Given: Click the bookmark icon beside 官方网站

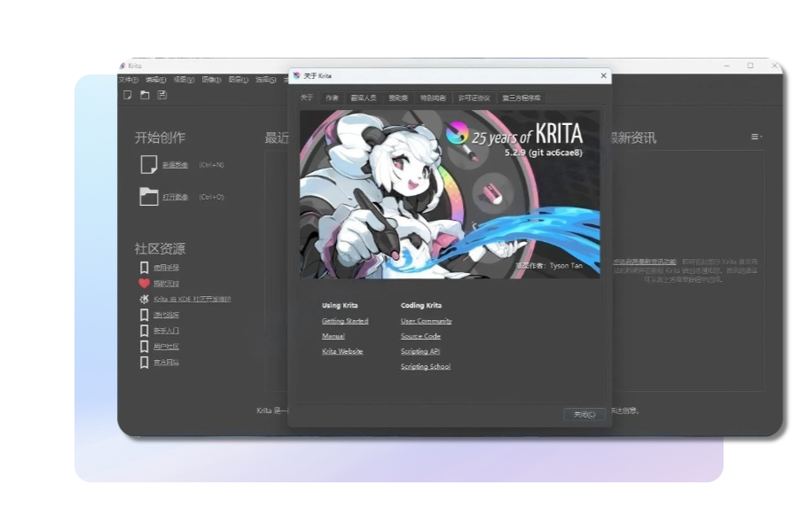Looking at the screenshot, I should coord(144,362).
